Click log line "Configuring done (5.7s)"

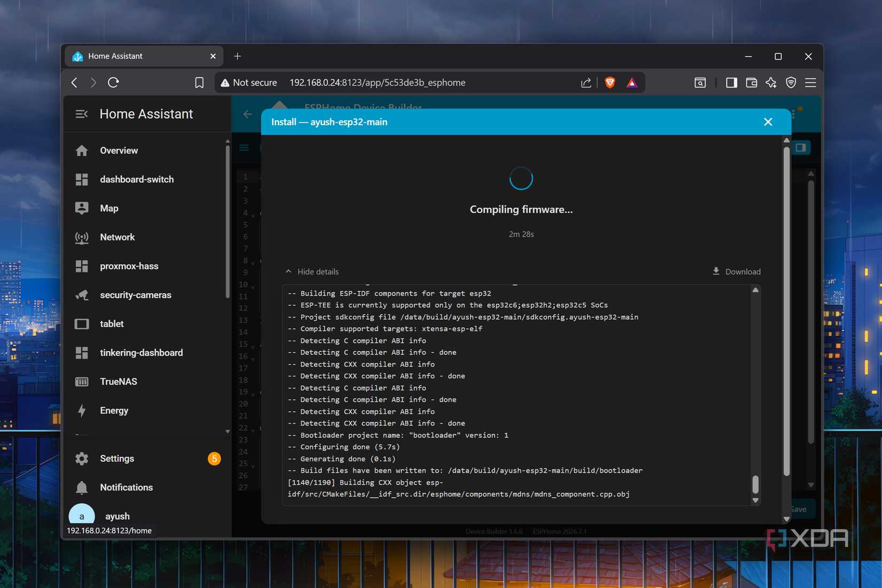[x=344, y=447]
